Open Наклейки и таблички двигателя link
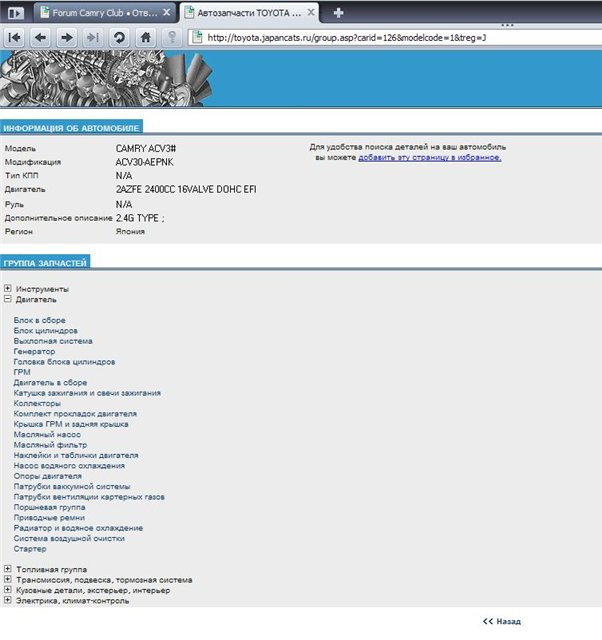The image size is (602, 640). coord(76,456)
